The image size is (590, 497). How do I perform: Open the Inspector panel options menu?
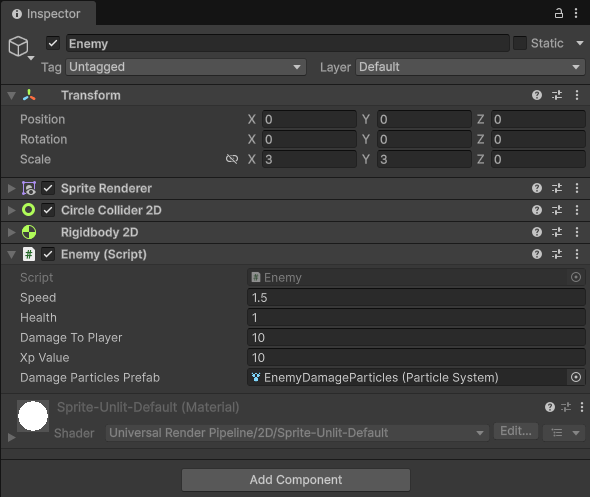pyautogui.click(x=576, y=14)
